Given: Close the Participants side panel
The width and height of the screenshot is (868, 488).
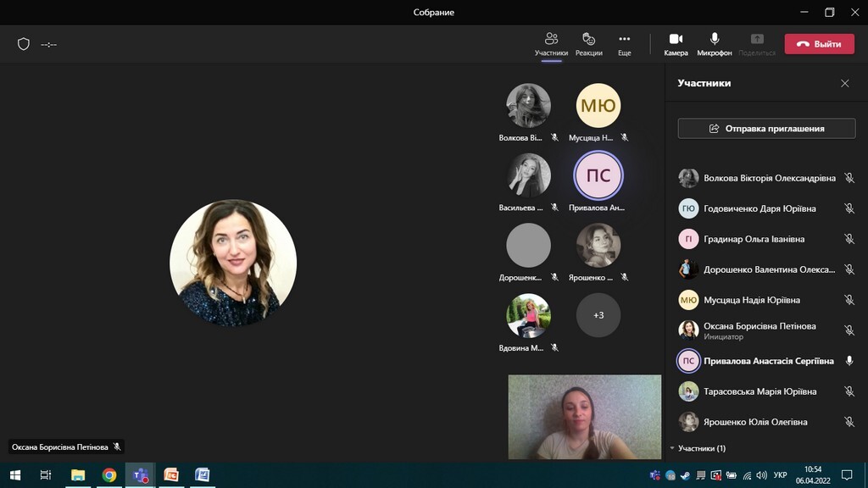Looking at the screenshot, I should tap(844, 83).
